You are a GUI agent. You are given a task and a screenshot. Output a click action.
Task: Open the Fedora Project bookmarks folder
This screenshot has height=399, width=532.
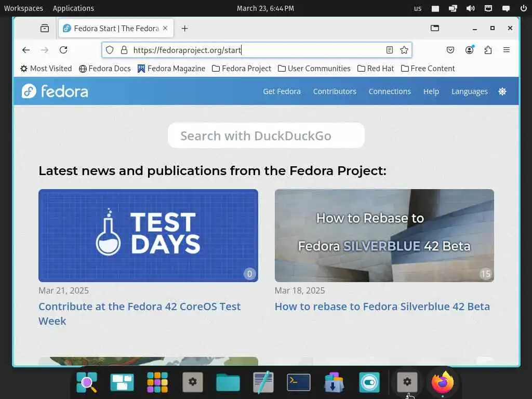[242, 69]
